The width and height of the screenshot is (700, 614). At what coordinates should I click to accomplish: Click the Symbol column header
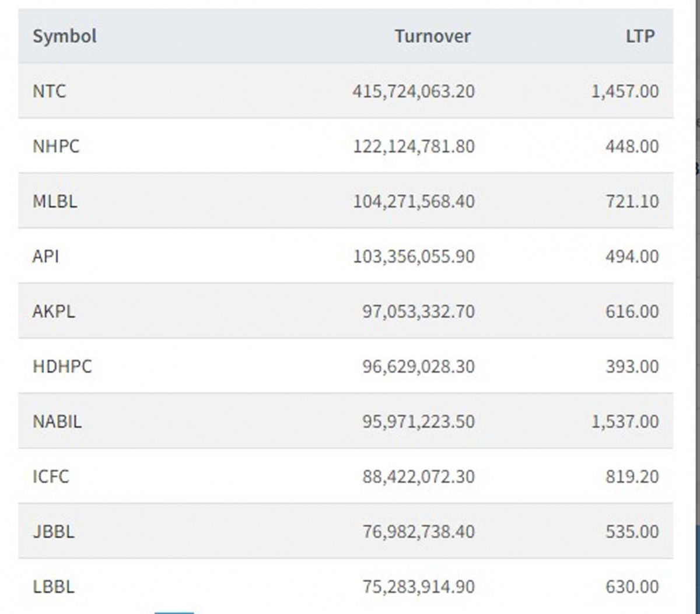tap(64, 36)
